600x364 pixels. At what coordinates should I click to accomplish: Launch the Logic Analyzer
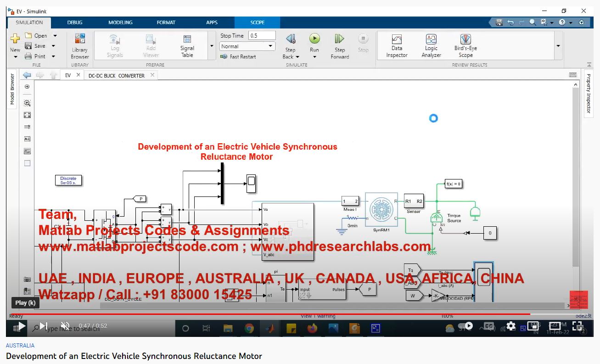point(431,46)
